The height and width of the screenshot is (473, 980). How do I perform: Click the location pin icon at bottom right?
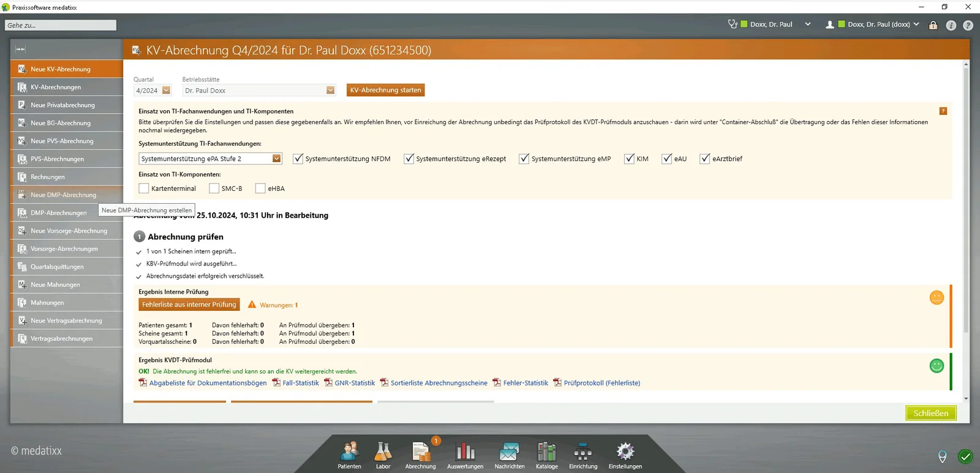tap(943, 456)
